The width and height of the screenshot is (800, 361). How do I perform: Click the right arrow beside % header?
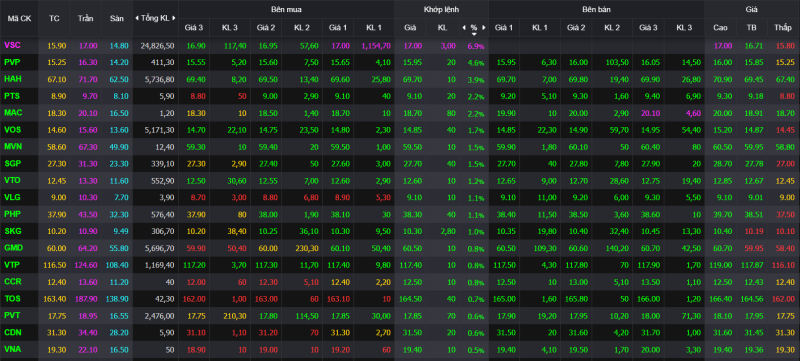(x=484, y=28)
